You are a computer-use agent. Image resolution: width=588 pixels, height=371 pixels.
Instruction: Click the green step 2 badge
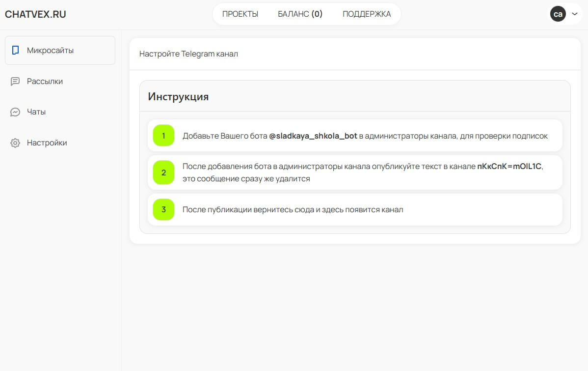coord(163,172)
